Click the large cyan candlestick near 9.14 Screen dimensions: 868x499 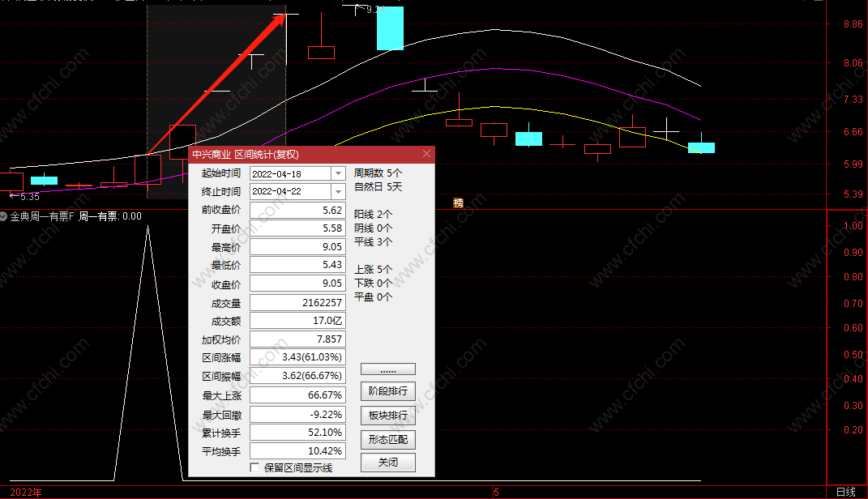391,28
